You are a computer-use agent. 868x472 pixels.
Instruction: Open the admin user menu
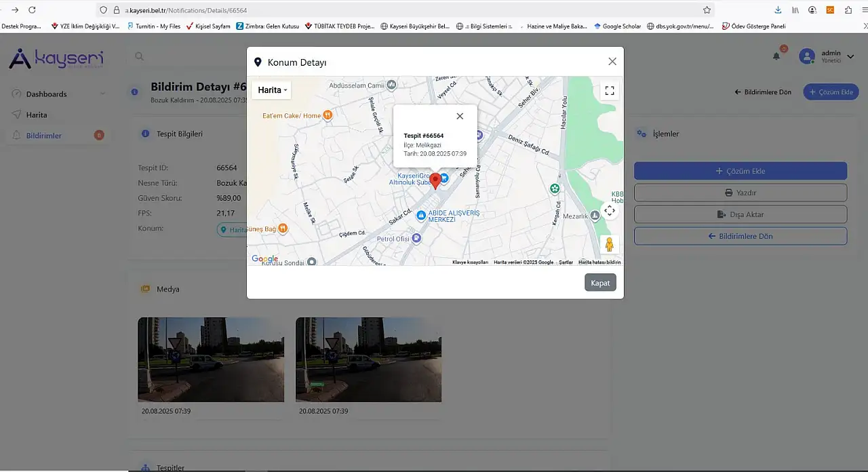pyautogui.click(x=826, y=56)
